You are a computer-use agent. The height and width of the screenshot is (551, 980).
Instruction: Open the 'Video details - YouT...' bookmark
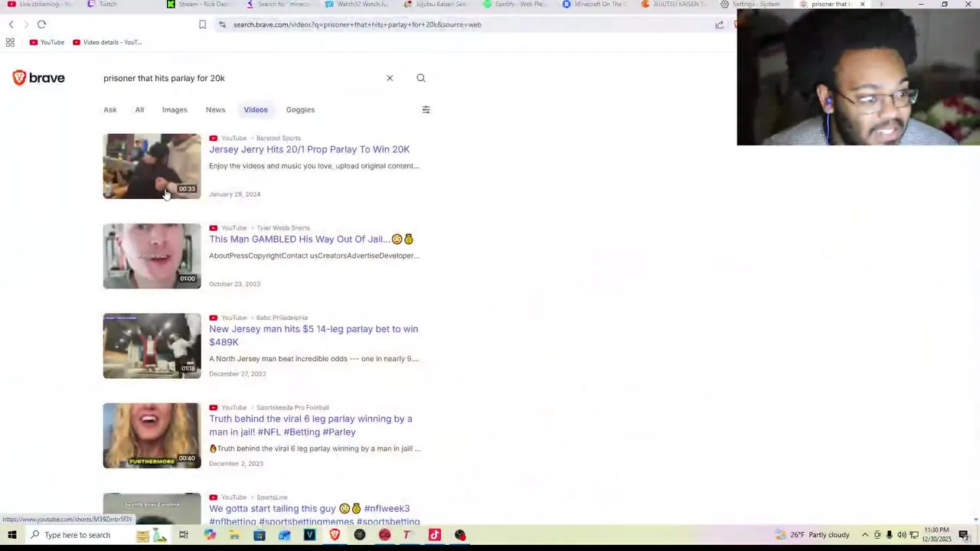pyautogui.click(x=107, y=42)
